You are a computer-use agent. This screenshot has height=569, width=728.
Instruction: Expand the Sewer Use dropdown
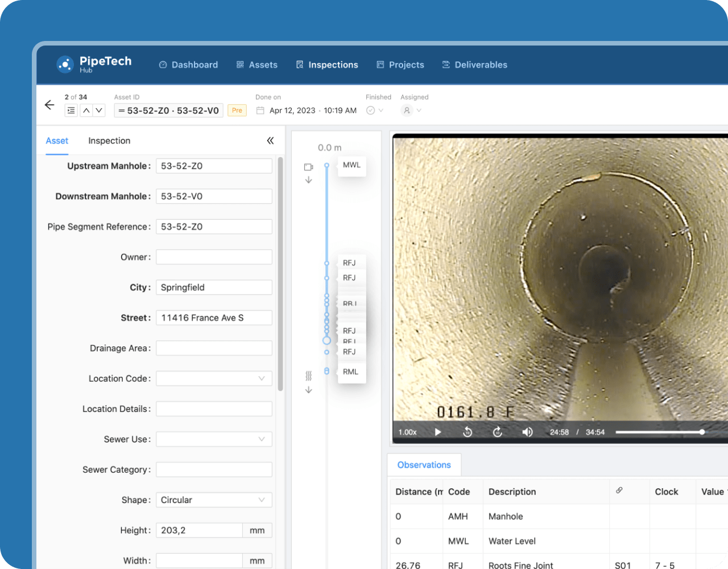(214, 439)
